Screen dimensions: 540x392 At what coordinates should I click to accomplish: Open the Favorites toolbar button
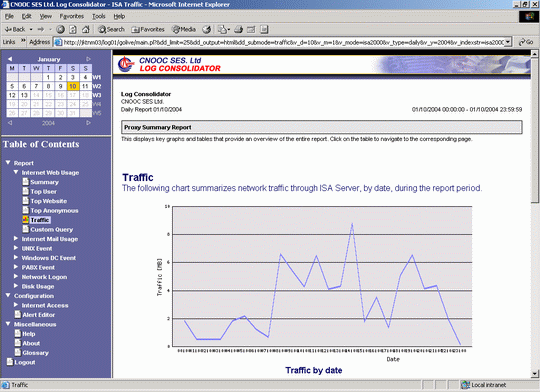(x=148, y=29)
